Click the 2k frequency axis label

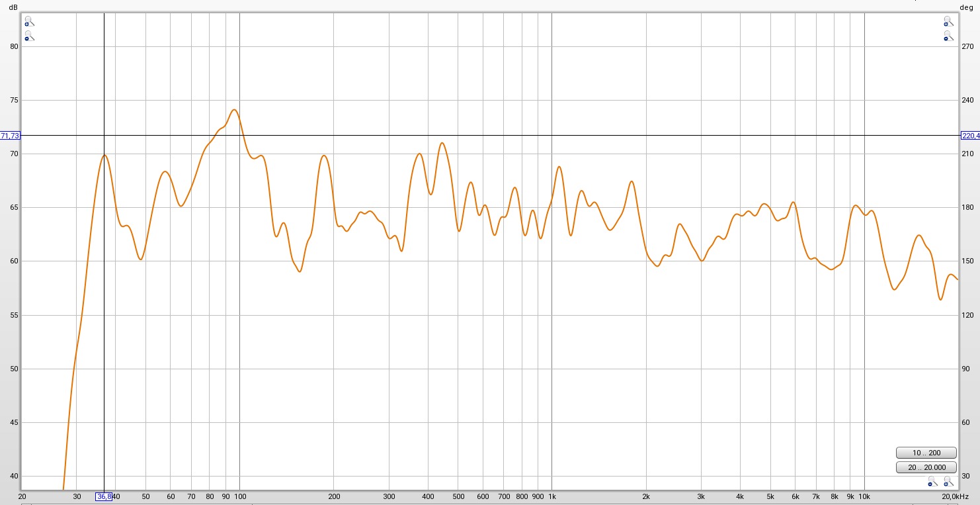click(x=646, y=496)
